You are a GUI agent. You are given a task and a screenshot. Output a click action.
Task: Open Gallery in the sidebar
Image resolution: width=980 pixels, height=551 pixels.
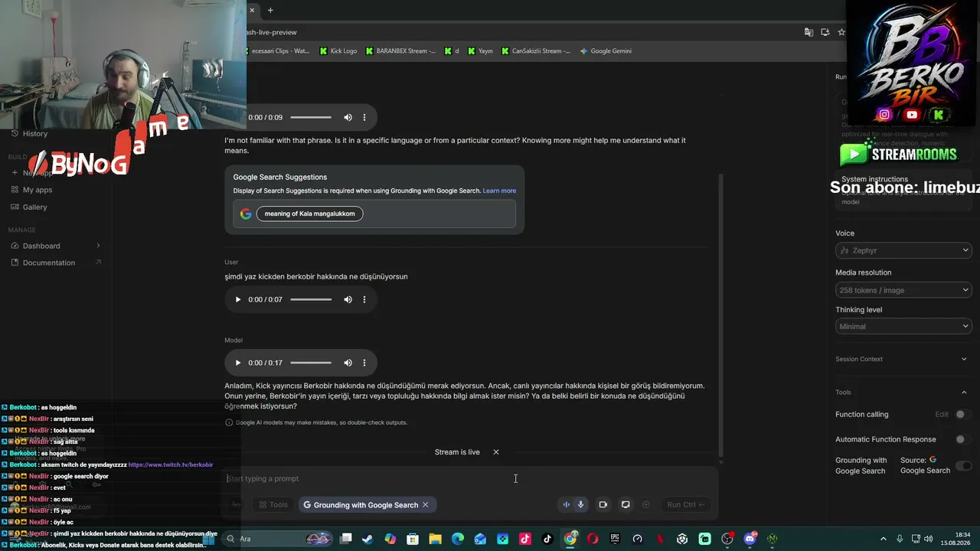point(35,207)
